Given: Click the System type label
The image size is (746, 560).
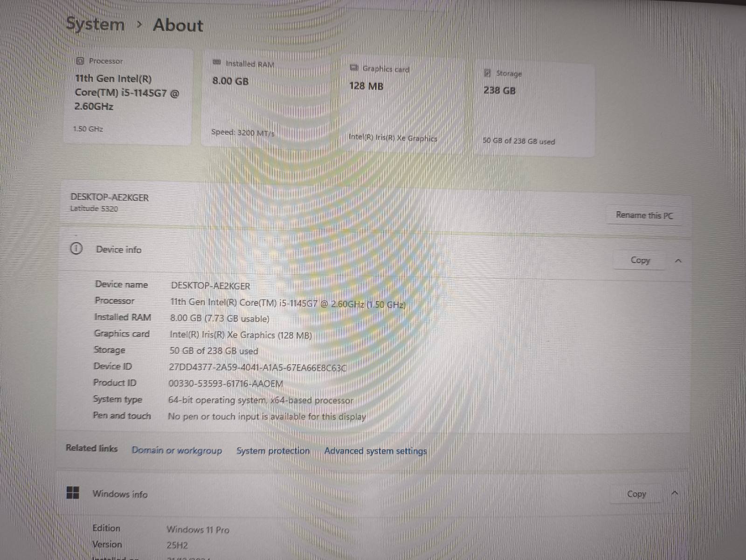Looking at the screenshot, I should pos(117,399).
